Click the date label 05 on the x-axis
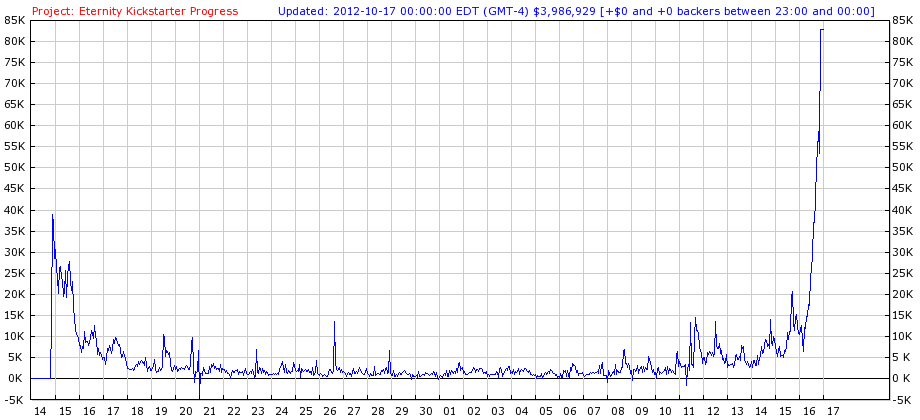Image resolution: width=920 pixels, height=420 pixels. click(546, 411)
